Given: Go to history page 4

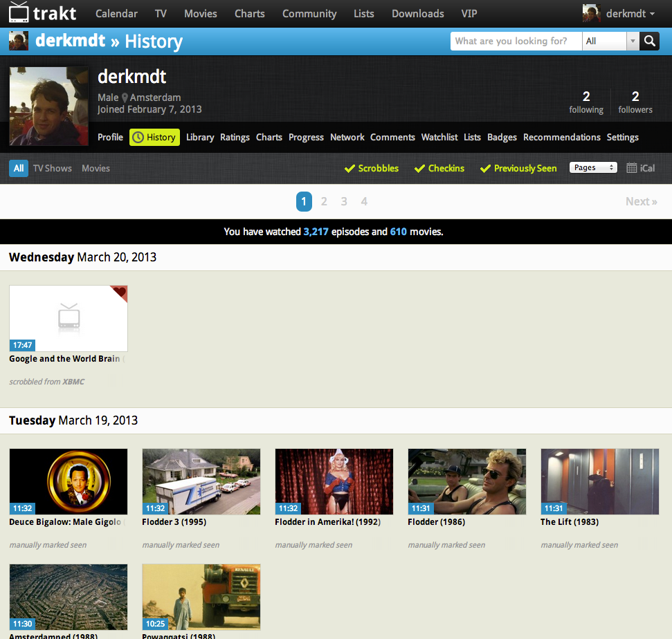Looking at the screenshot, I should tap(364, 201).
